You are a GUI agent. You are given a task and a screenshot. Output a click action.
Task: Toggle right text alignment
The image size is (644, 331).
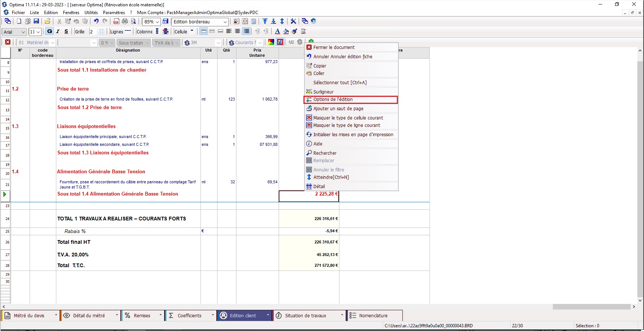[246, 32]
